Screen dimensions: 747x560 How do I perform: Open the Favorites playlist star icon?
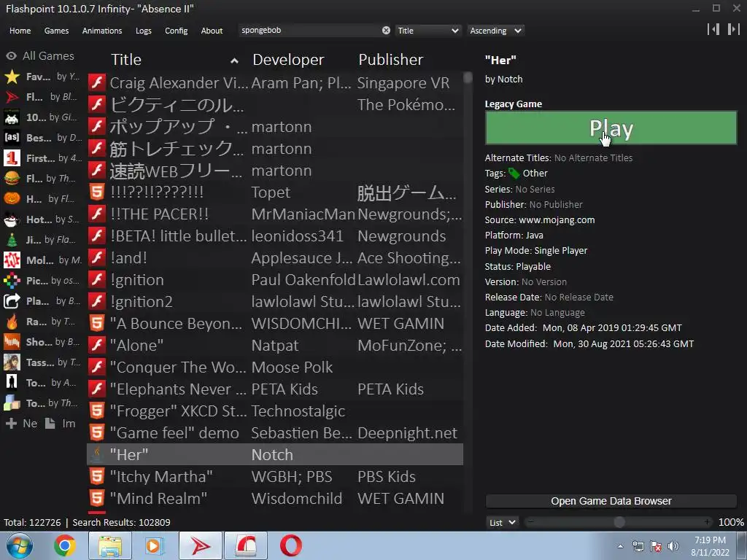[12, 77]
